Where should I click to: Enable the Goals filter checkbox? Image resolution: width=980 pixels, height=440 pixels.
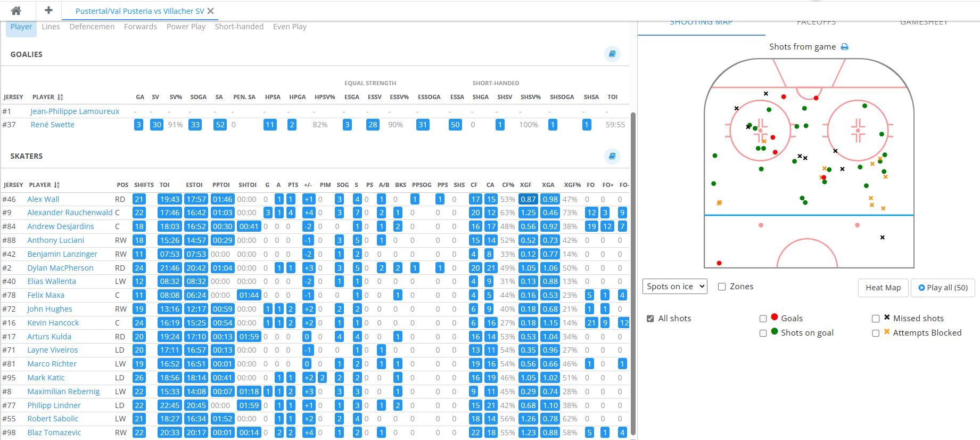click(763, 319)
